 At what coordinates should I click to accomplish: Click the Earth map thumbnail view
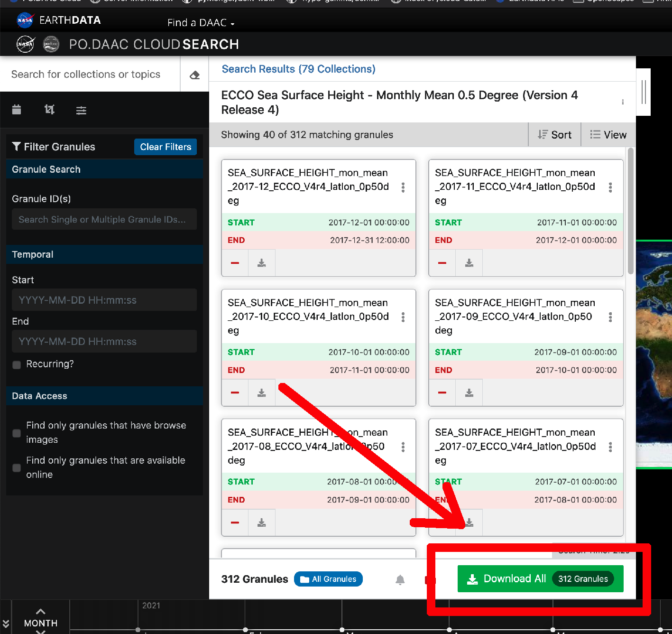(654, 354)
